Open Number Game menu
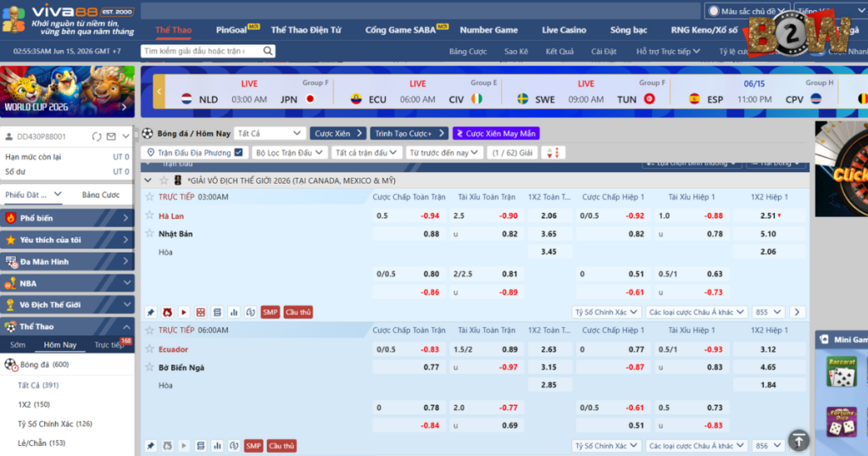Screen dimensions: 868x456 (489, 30)
